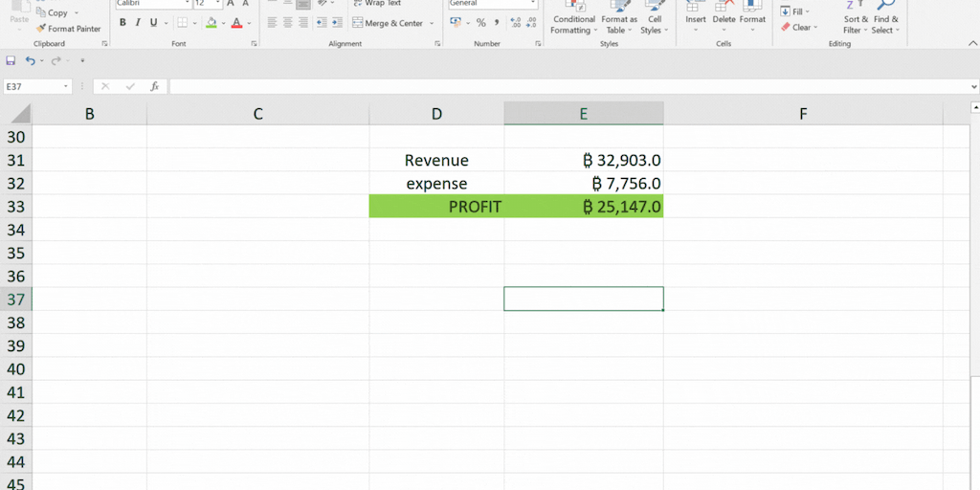Increase decimal places in Number group
980x490 pixels.
pos(517,23)
